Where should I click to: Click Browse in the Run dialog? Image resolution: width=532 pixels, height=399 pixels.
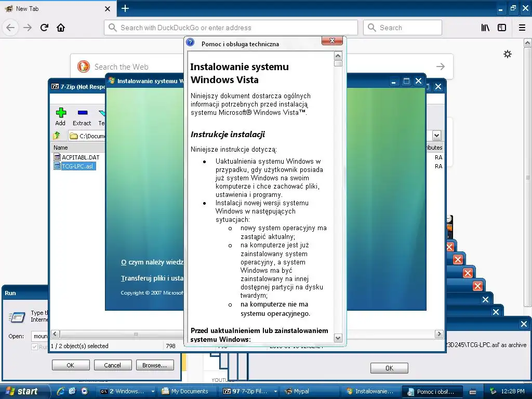click(155, 365)
